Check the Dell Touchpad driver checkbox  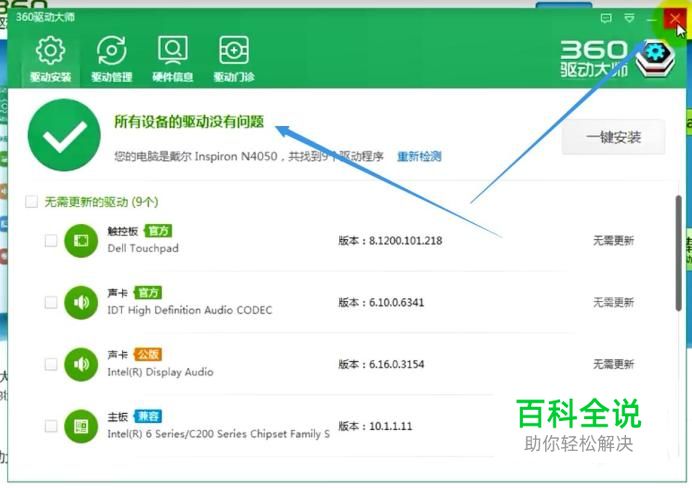51,240
